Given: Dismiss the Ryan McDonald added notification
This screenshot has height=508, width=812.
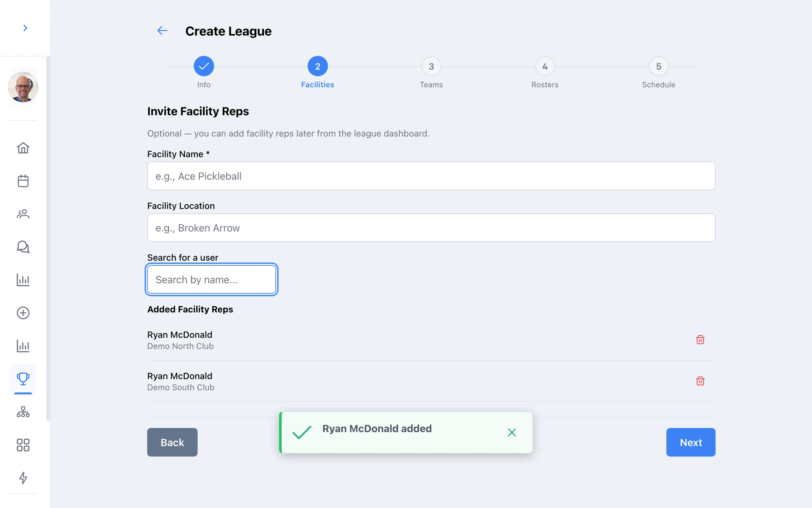Looking at the screenshot, I should 512,432.
